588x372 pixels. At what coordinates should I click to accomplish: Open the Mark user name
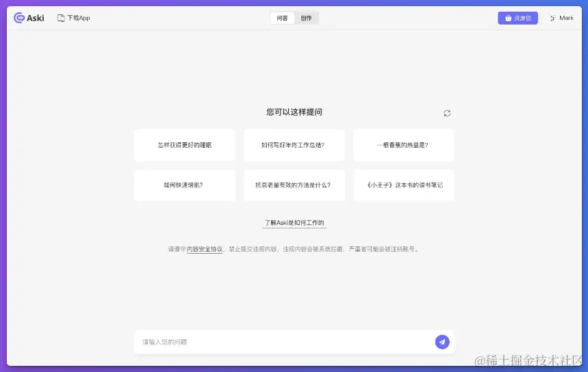click(566, 18)
